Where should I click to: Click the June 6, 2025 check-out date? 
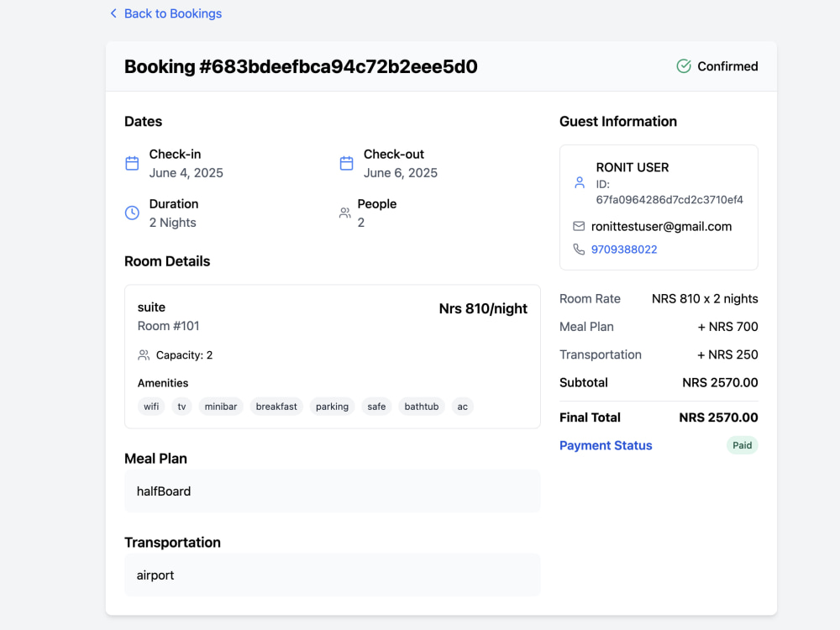pyautogui.click(x=400, y=173)
